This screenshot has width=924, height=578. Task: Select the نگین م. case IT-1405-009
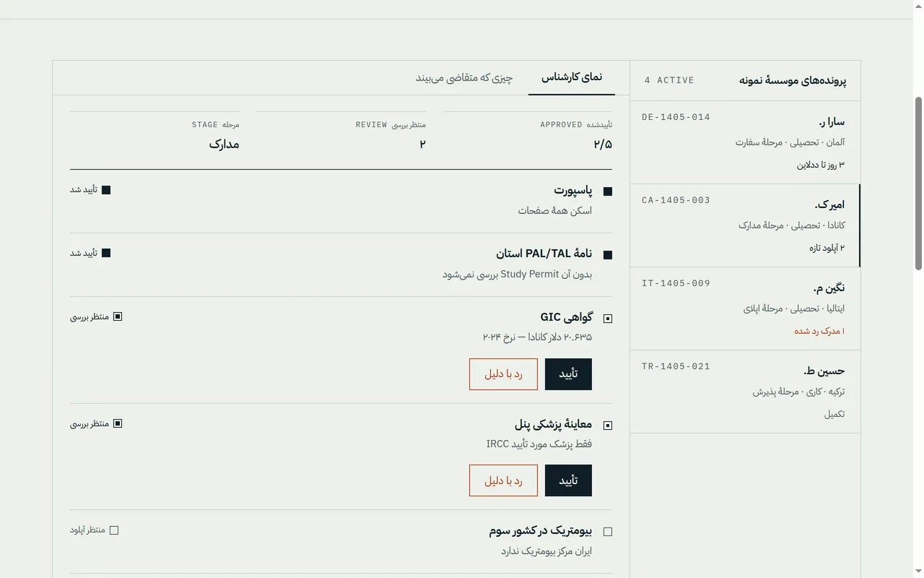coord(745,309)
